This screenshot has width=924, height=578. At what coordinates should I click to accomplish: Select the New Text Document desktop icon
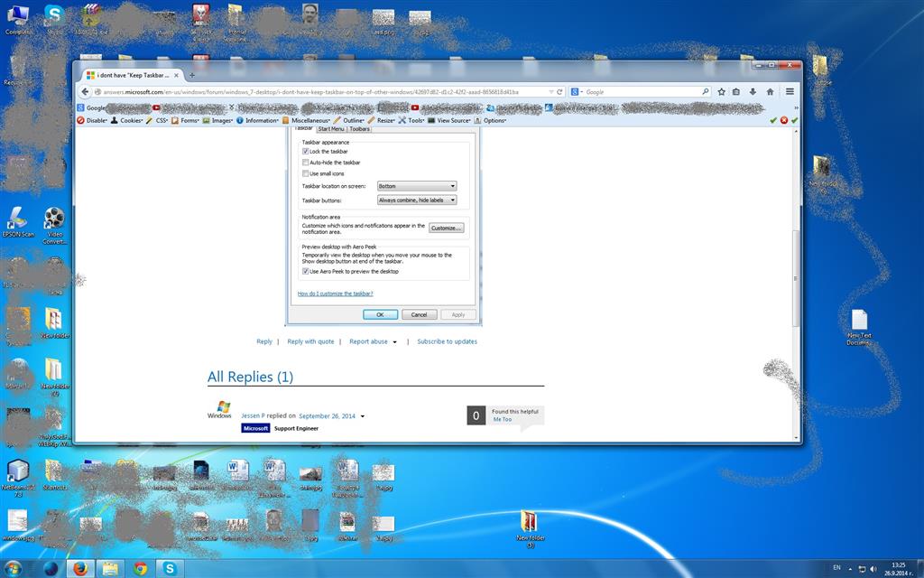tap(859, 327)
